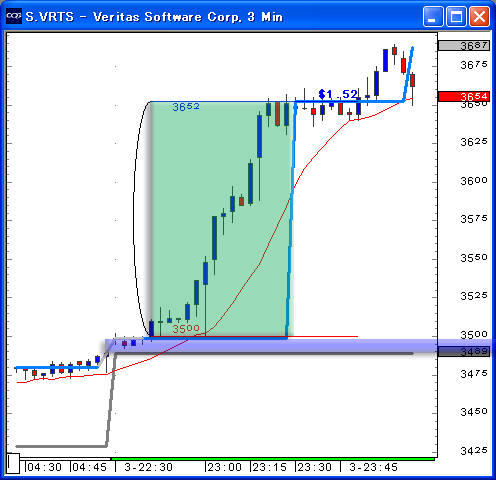Minimize the S.VRTS chart window
This screenshot has width=496, height=480.
coord(433,16)
